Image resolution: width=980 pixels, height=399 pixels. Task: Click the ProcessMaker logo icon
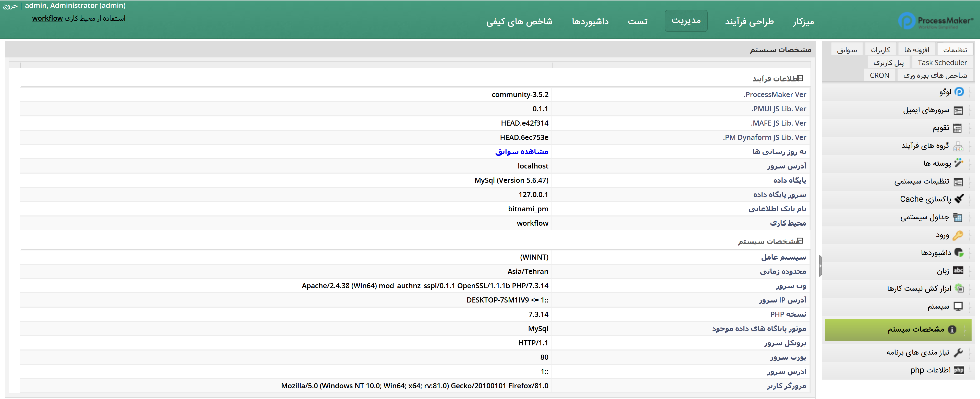point(906,21)
